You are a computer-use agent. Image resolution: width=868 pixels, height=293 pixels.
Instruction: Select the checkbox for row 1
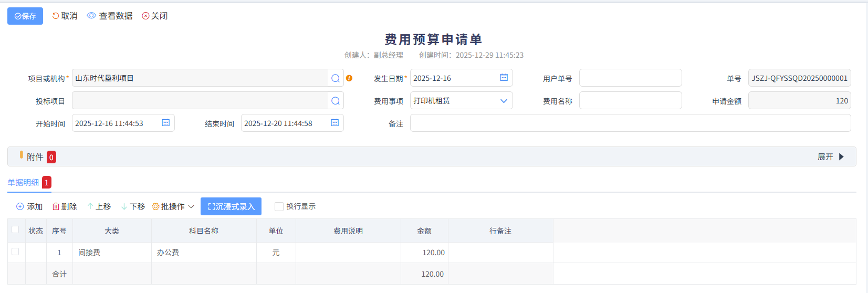pos(15,252)
